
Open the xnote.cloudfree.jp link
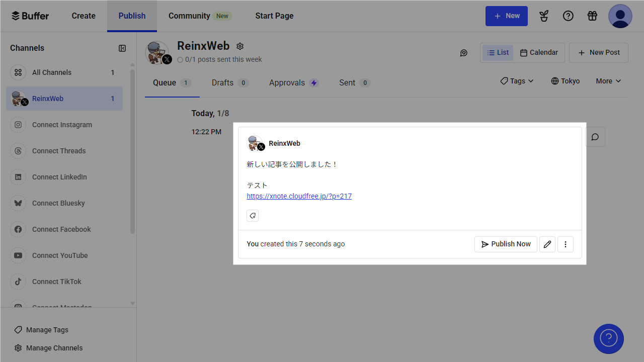299,196
